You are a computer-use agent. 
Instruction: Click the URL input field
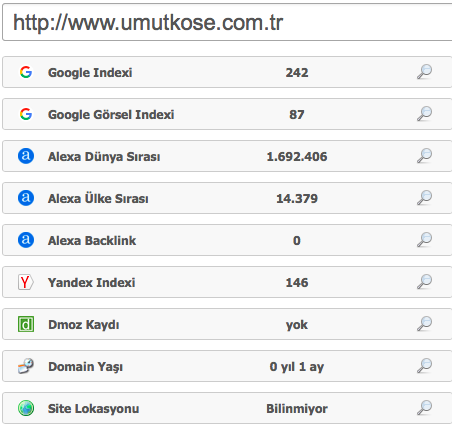[227, 22]
